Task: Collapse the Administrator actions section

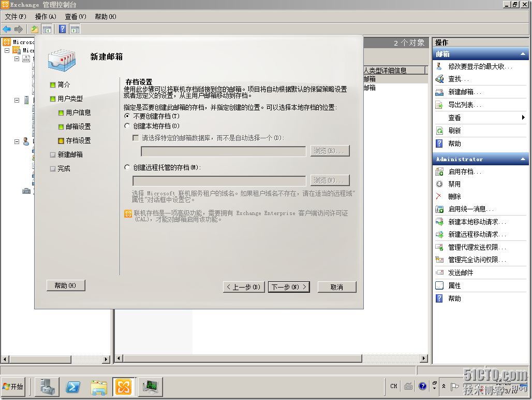Action: 523,159
